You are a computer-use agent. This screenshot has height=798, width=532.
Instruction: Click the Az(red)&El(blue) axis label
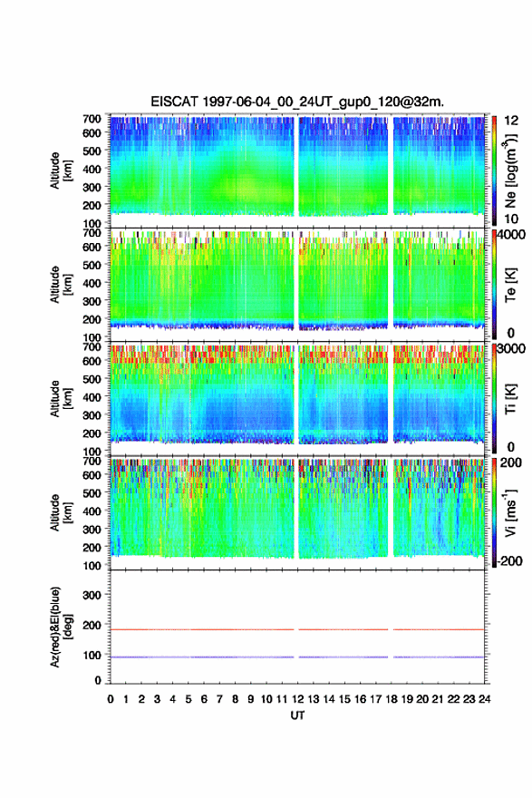60,627
